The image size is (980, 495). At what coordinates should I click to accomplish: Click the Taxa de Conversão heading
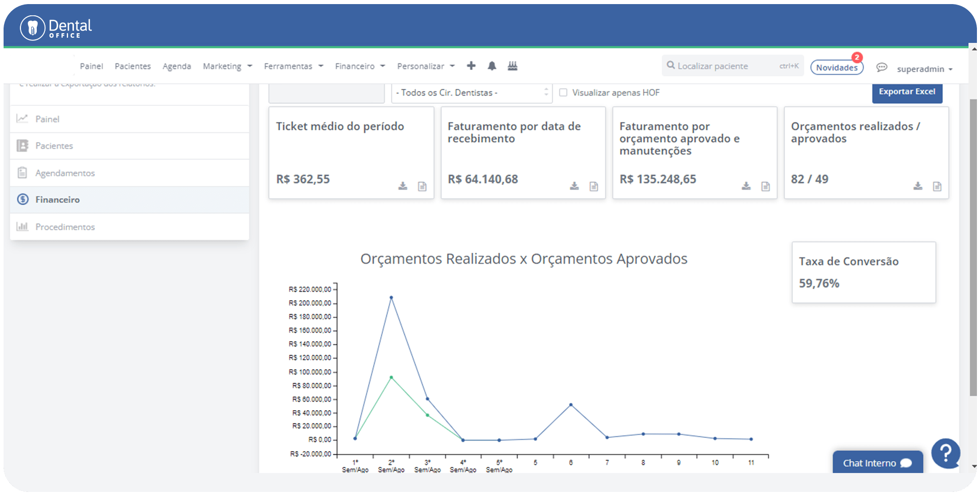848,262
